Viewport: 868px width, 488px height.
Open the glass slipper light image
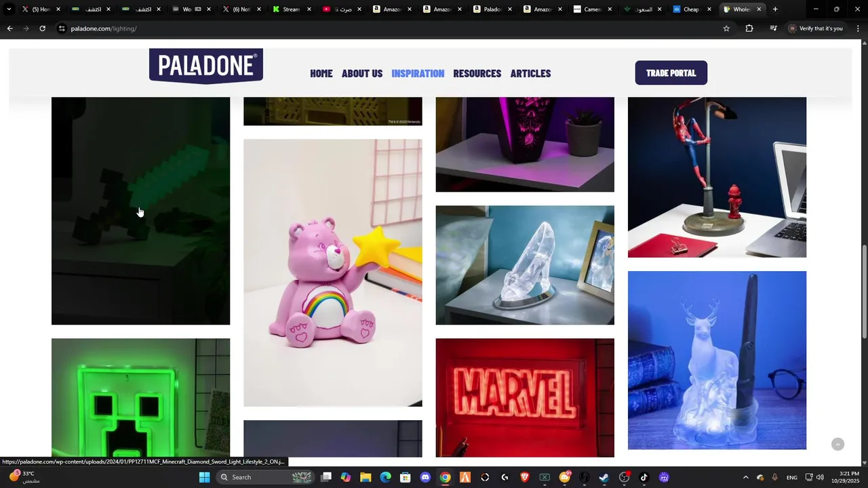(x=525, y=265)
